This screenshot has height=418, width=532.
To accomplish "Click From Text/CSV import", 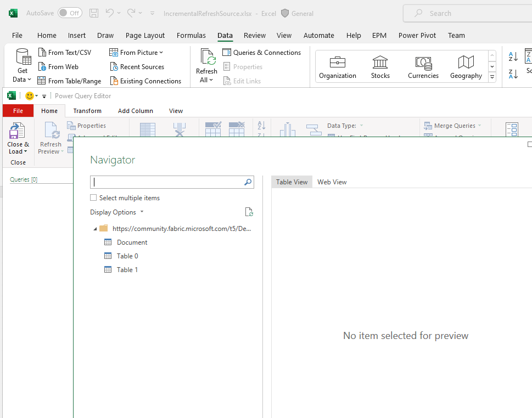I will click(64, 53).
